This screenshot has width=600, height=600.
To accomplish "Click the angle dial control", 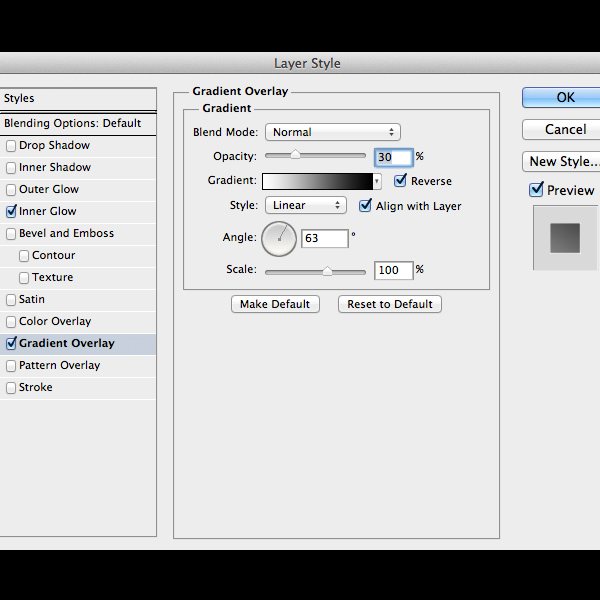I will [279, 239].
